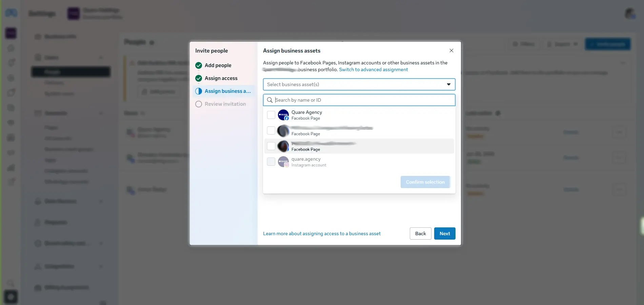Click the profile avatar at top right
644x305 pixels.
(x=630, y=14)
